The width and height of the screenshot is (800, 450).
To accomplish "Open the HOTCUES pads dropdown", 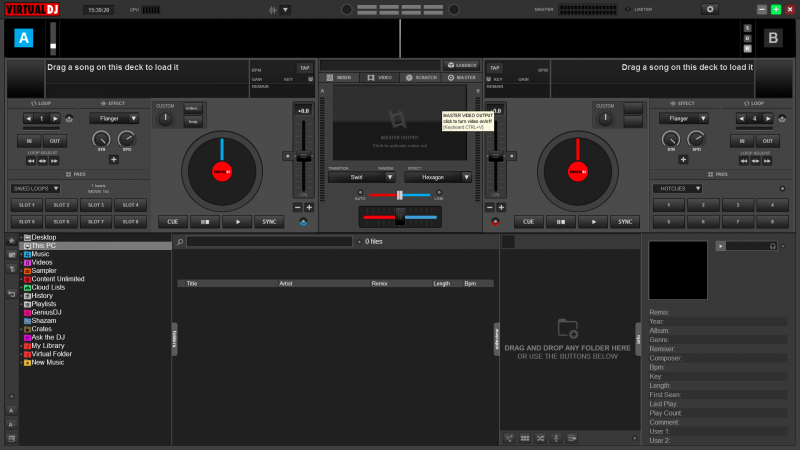I will [x=678, y=189].
